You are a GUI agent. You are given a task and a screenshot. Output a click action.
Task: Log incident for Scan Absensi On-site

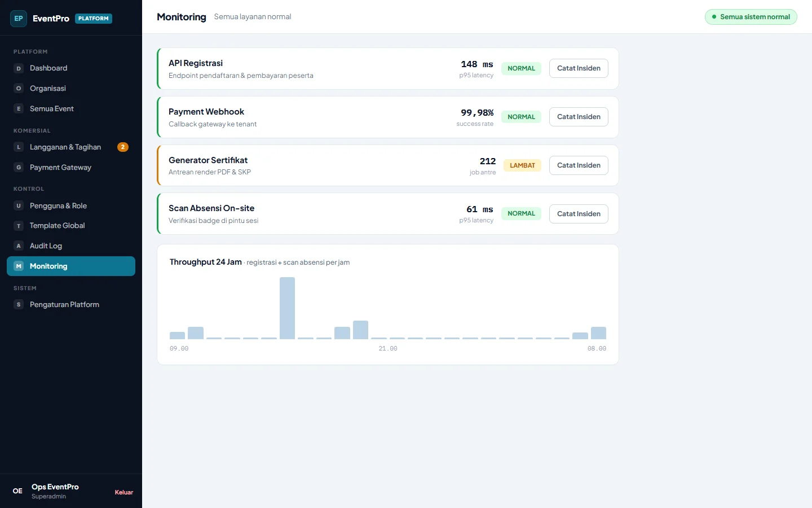579,214
